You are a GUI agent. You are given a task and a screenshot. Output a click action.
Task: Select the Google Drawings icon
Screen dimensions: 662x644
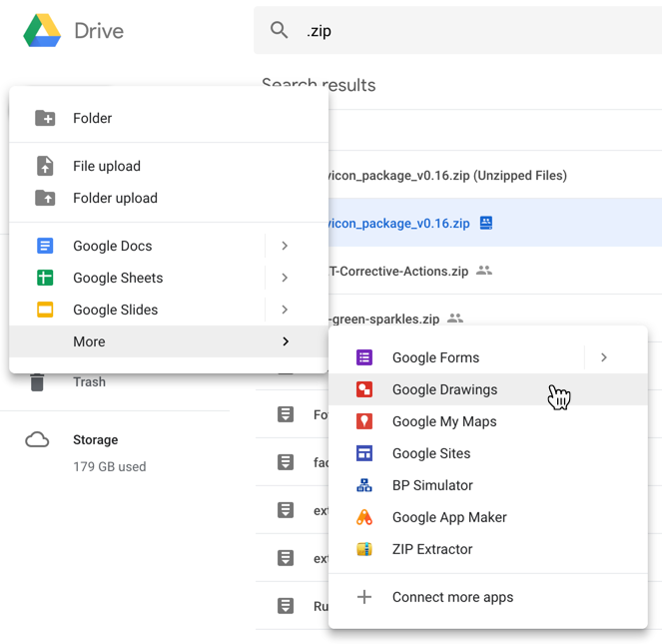[364, 389]
